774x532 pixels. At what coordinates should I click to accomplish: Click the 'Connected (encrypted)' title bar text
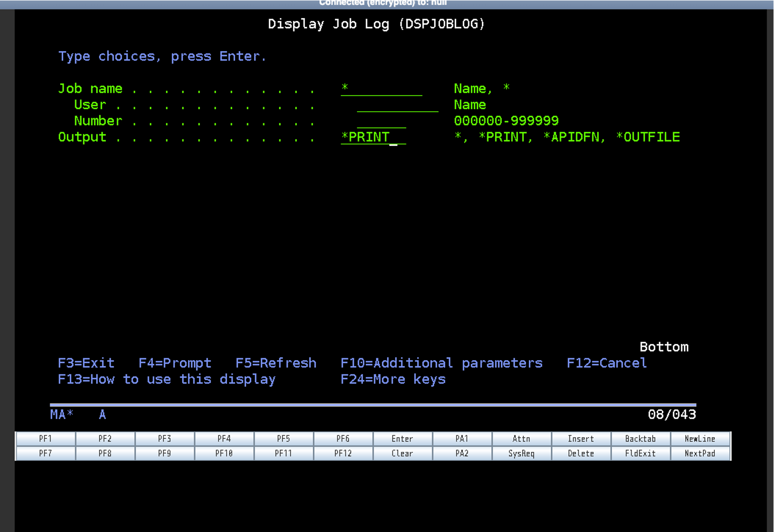coord(383,3)
